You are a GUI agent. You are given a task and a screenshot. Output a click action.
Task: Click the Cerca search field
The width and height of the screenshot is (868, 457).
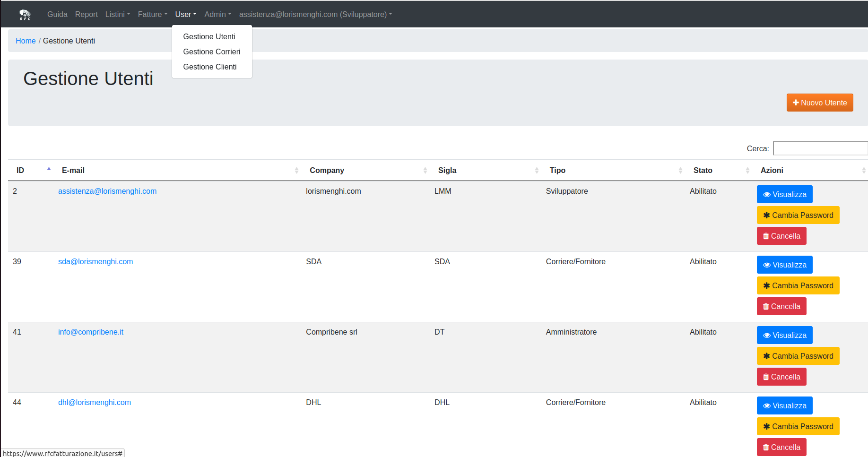coord(820,148)
